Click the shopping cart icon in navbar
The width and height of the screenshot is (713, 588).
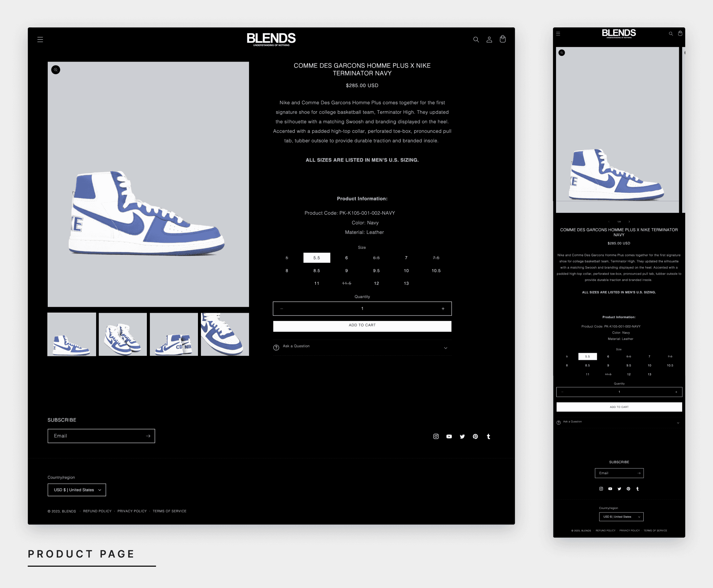[x=503, y=39]
